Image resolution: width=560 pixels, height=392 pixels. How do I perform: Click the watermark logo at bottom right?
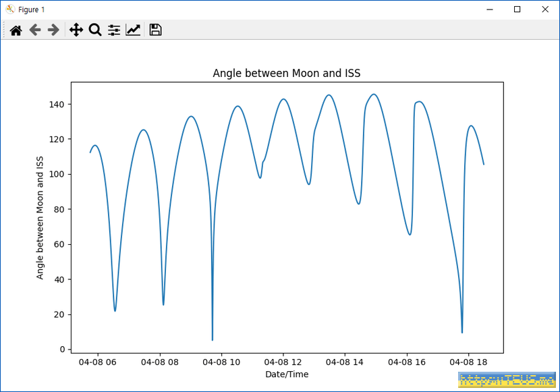[506, 380]
